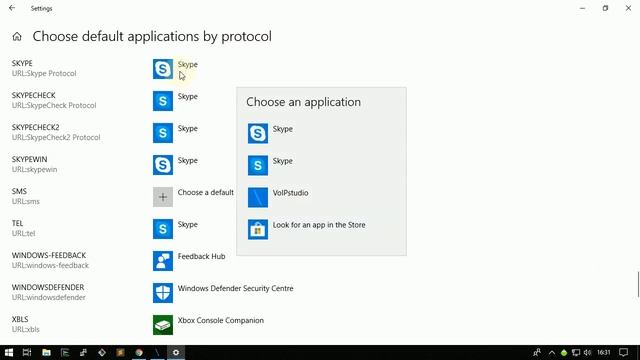Viewport: 640px width, 360px height.
Task: Go back with the arrow beside Settings
Action: pyautogui.click(x=12, y=8)
